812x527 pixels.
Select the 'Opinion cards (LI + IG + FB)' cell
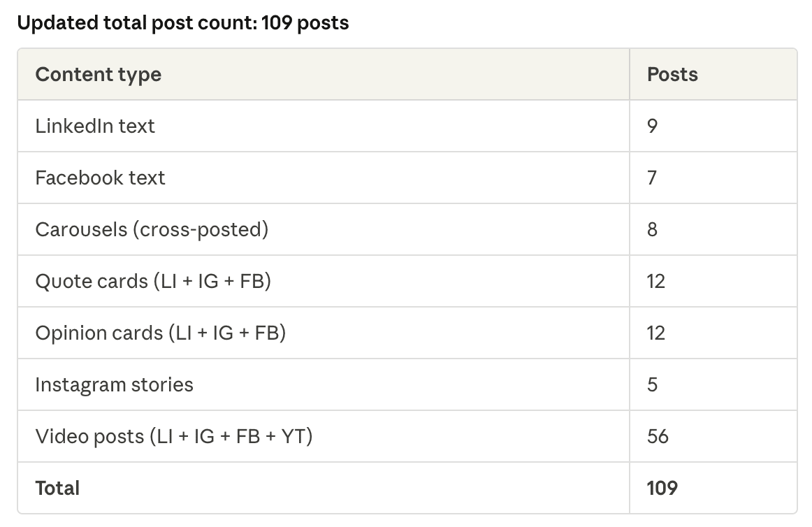pyautogui.click(x=161, y=333)
